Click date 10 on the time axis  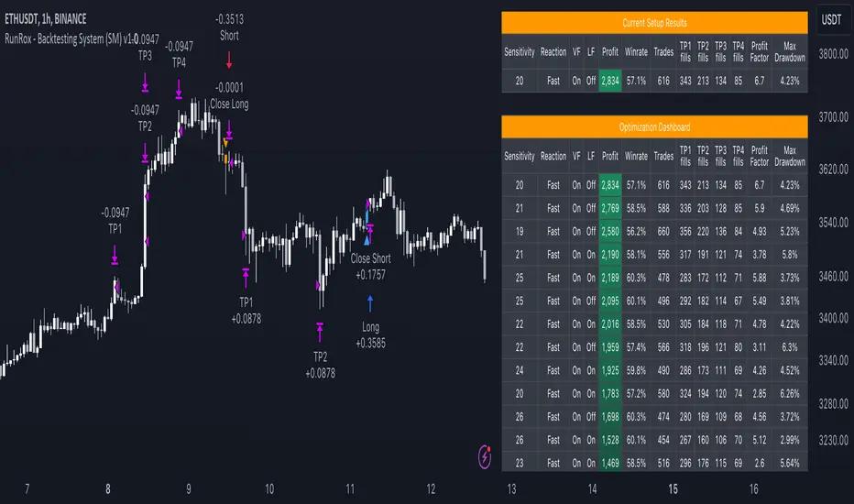click(x=269, y=488)
